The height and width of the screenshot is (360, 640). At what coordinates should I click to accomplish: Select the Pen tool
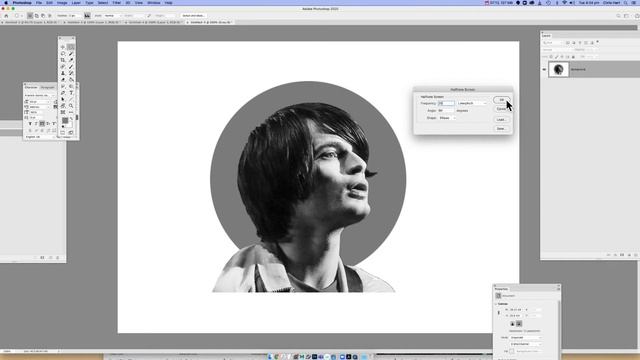(x=63, y=93)
